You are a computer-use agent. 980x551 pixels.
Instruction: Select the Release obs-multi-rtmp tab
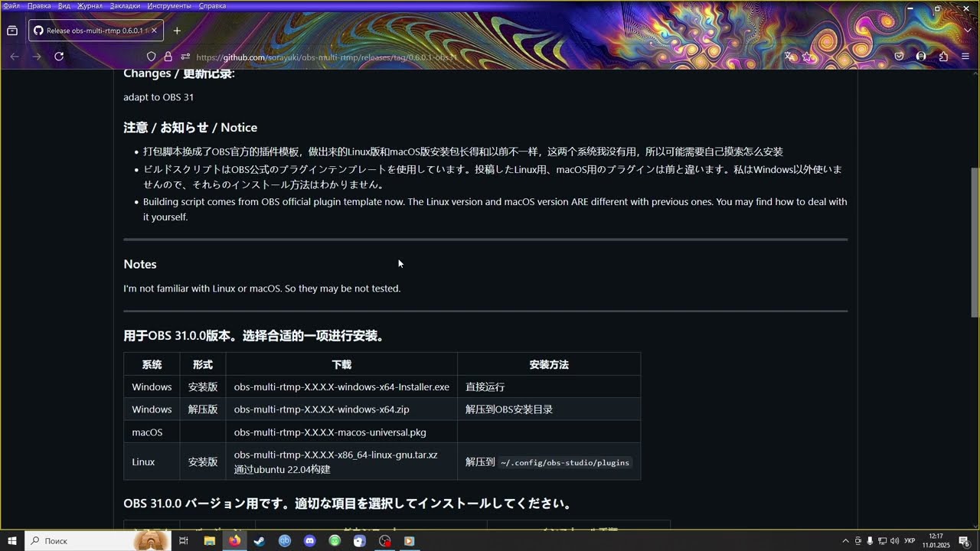click(x=95, y=31)
